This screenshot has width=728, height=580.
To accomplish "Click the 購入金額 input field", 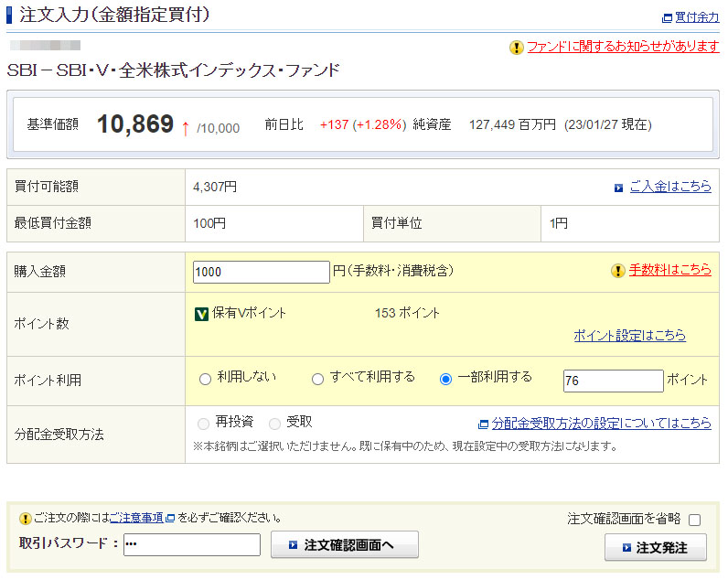I will [261, 272].
